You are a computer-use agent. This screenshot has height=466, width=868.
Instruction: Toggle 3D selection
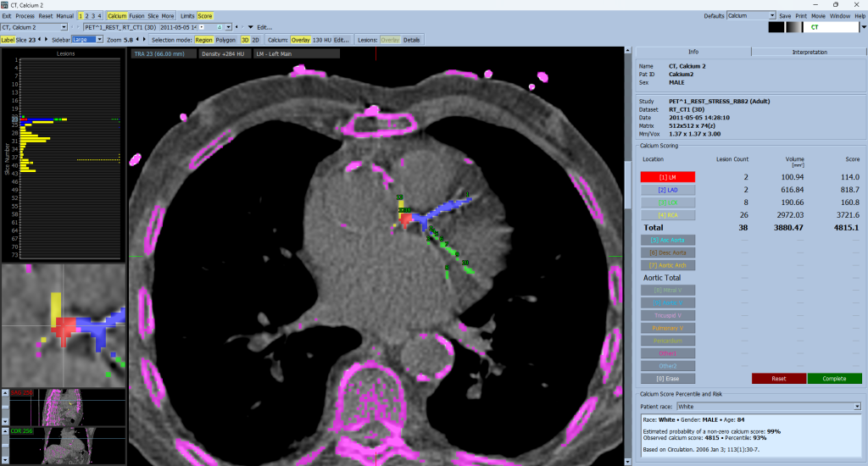(245, 40)
